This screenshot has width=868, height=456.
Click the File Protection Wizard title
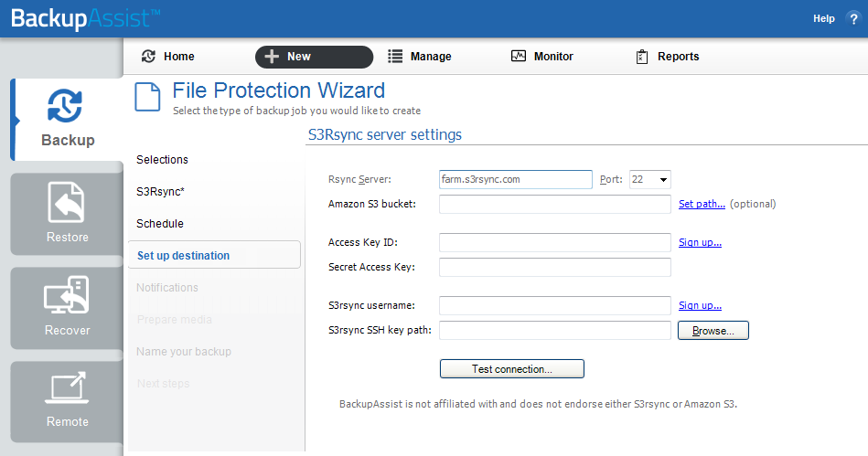pyautogui.click(x=278, y=90)
